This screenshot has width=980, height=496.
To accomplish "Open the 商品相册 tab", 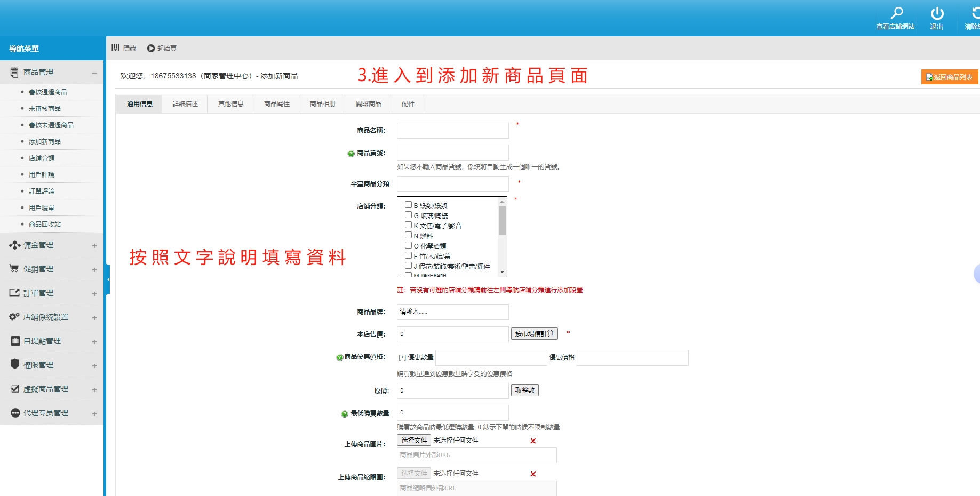I will [322, 104].
